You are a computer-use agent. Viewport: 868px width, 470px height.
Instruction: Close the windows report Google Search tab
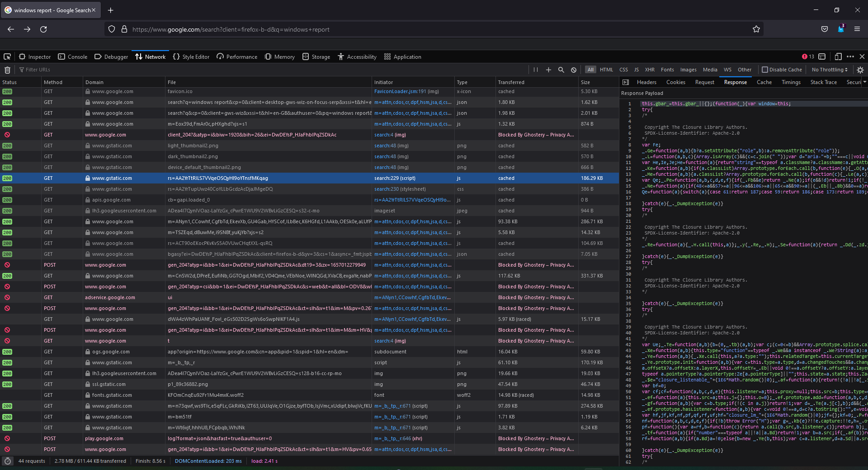tap(94, 10)
